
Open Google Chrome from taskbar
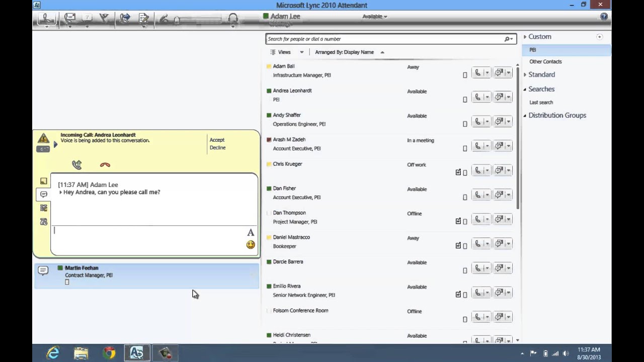click(109, 353)
